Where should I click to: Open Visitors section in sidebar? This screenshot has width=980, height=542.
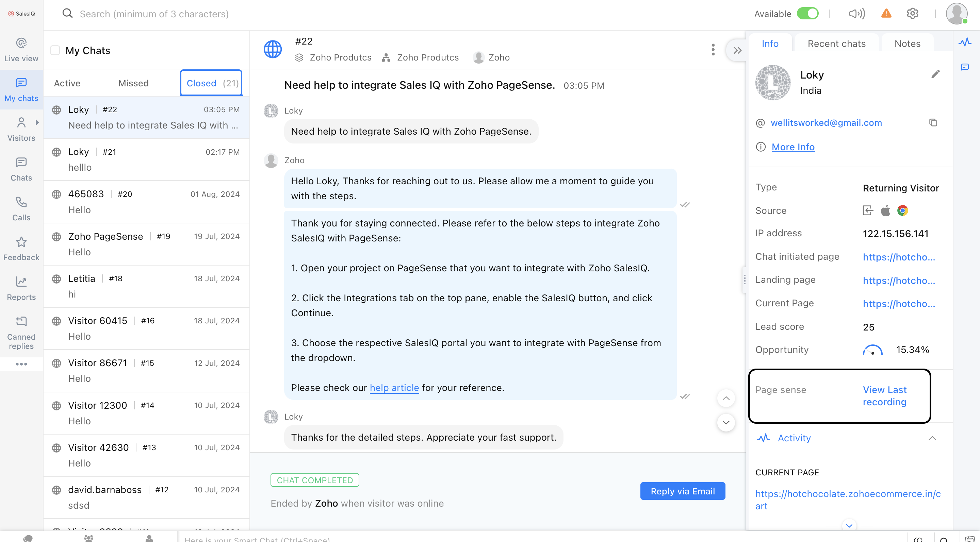coord(21,130)
